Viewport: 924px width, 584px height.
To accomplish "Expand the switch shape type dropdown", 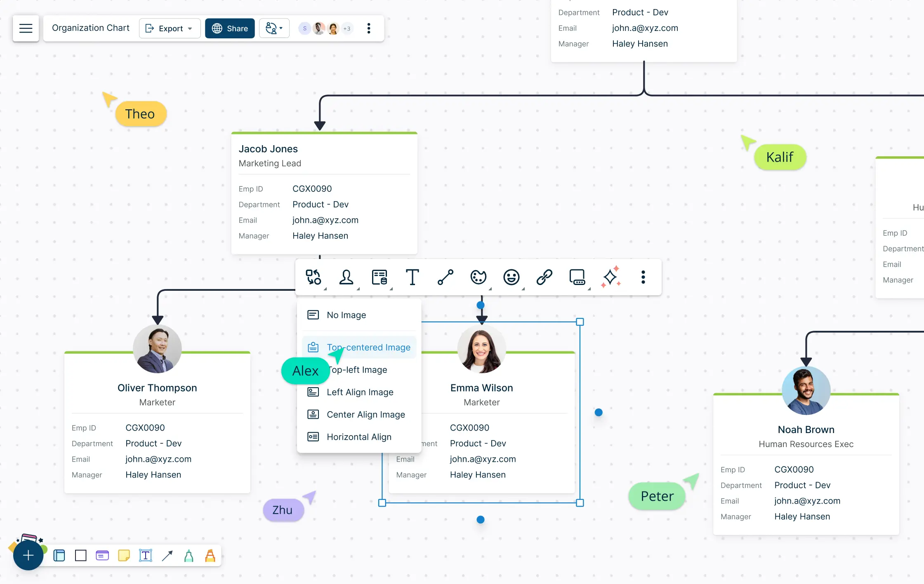I will coord(313,277).
